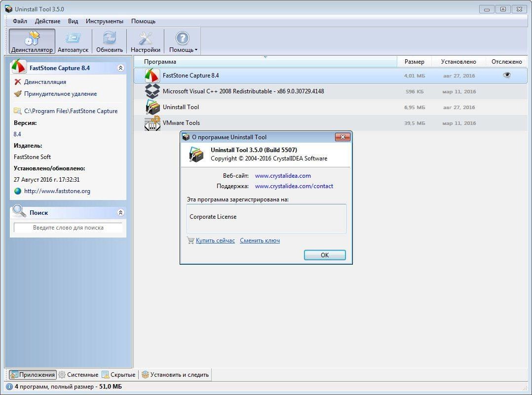
Task: Open C:\Program Files\FastStone Capture folder link
Action: (x=71, y=111)
